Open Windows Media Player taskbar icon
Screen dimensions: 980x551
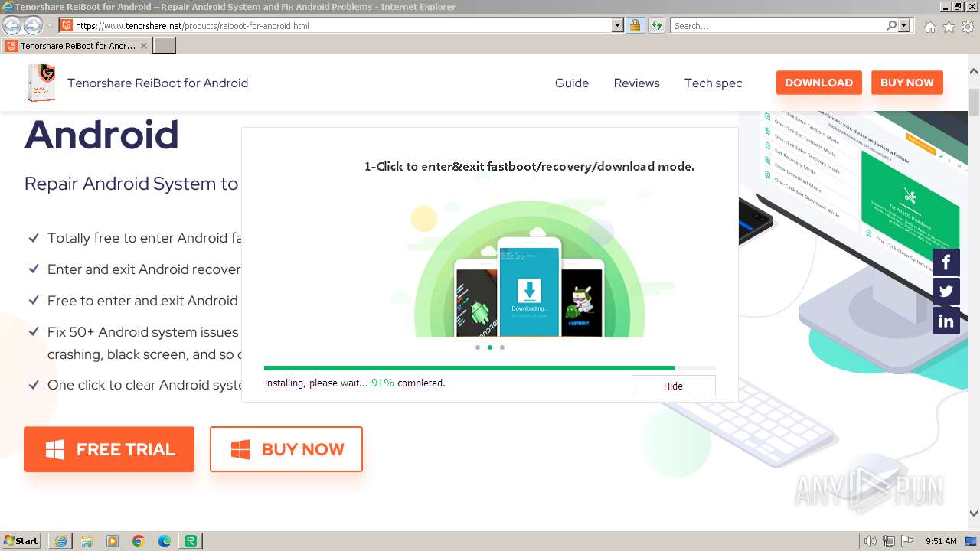click(113, 541)
